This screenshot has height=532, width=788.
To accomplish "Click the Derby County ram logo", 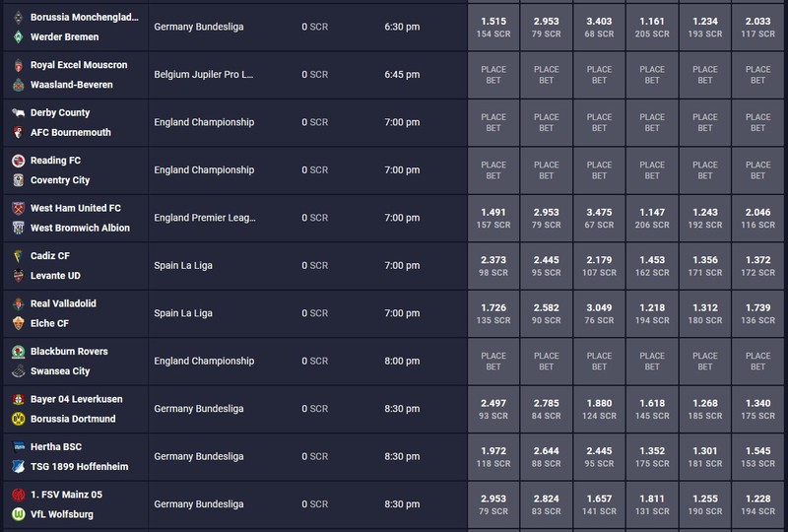I will (x=18, y=112).
